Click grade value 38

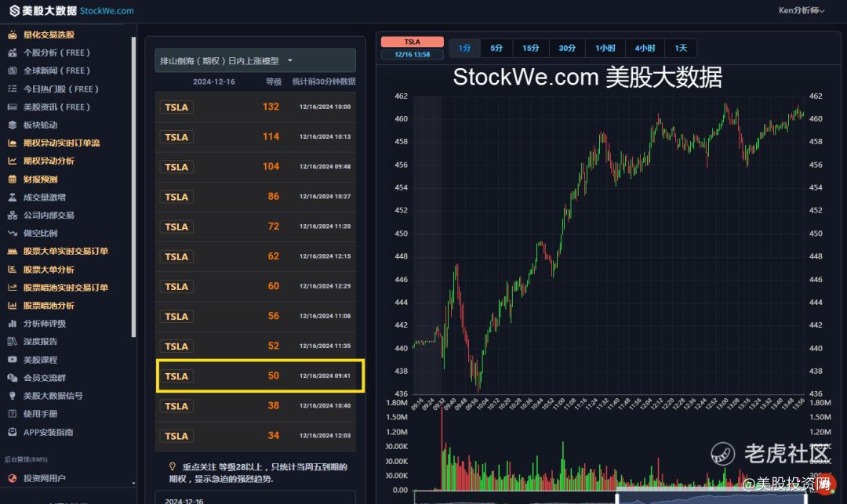coord(274,406)
